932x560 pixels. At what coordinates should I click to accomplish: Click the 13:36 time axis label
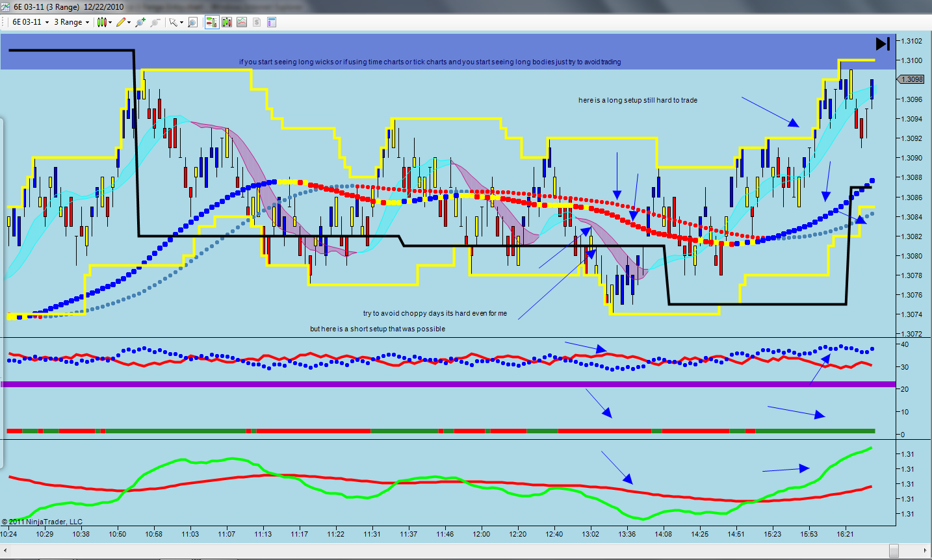(x=627, y=534)
